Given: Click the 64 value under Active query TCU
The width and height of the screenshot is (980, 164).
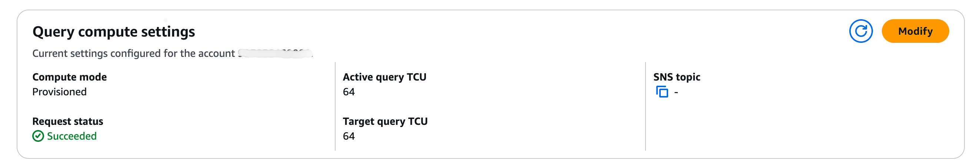Looking at the screenshot, I should (x=349, y=92).
